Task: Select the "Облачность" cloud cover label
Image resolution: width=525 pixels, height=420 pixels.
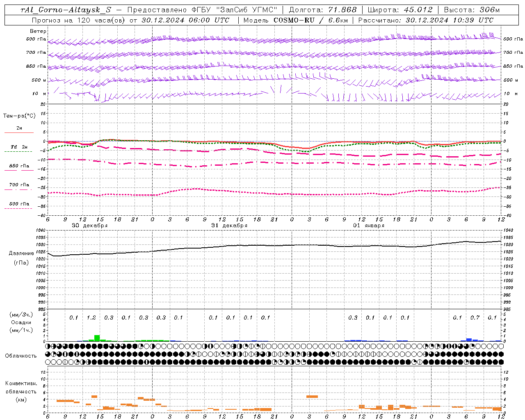Action: [21, 356]
